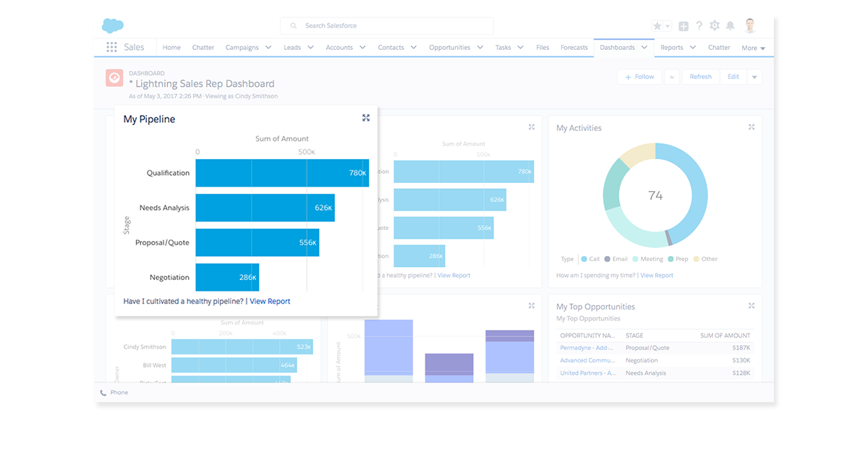
Task: Expand the My Activities chart
Action: pos(752,127)
